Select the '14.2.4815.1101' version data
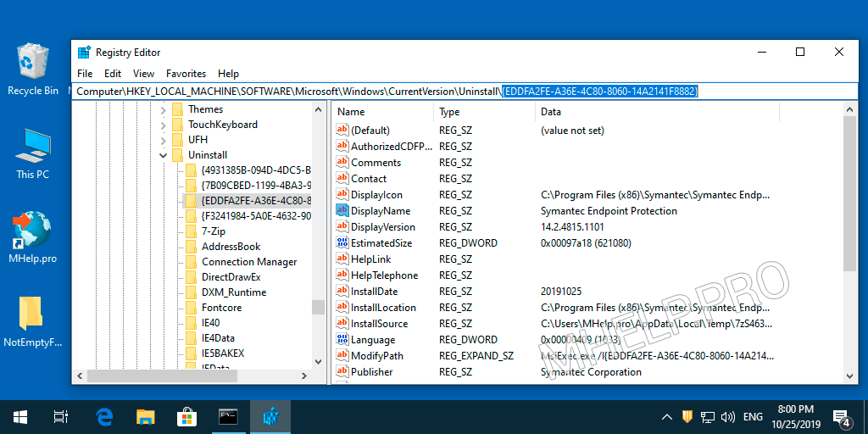The width and height of the screenshot is (868, 434). point(572,227)
